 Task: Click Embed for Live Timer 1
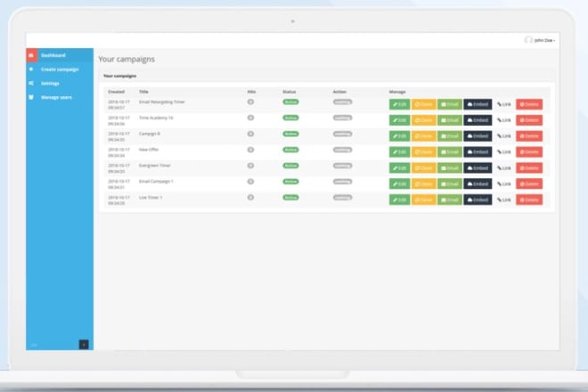pyautogui.click(x=478, y=200)
